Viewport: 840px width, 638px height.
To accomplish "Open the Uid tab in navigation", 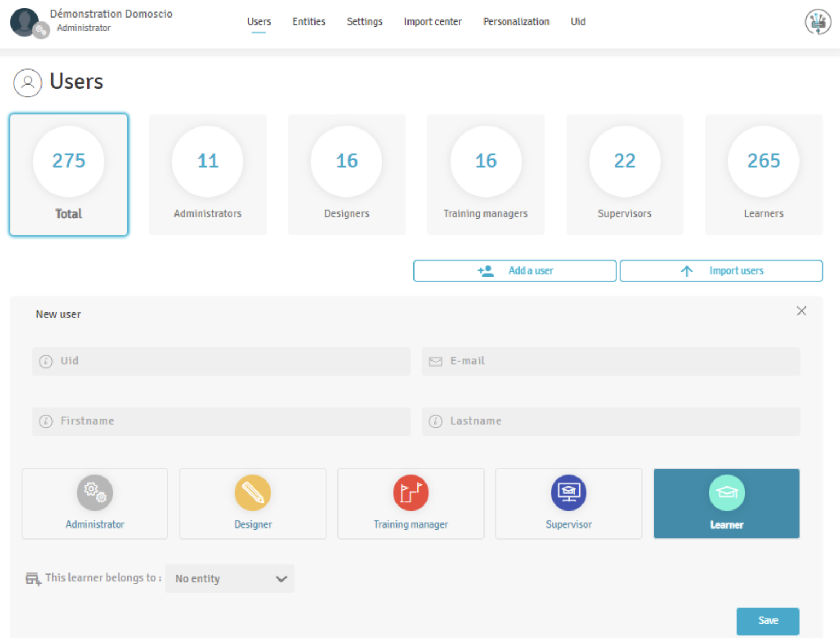I will pyautogui.click(x=578, y=22).
